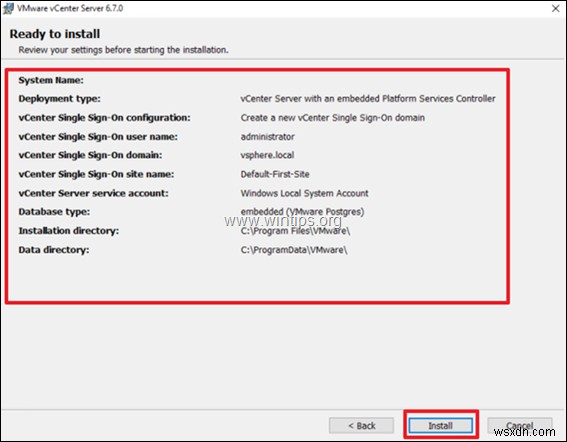
Task: Select 'vCenter Server service account:' label
Action: [93, 193]
